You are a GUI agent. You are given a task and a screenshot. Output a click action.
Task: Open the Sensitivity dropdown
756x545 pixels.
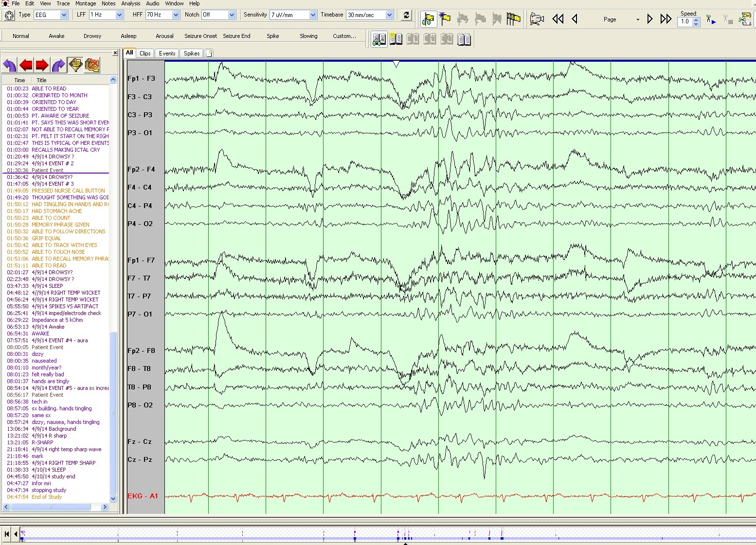point(312,15)
